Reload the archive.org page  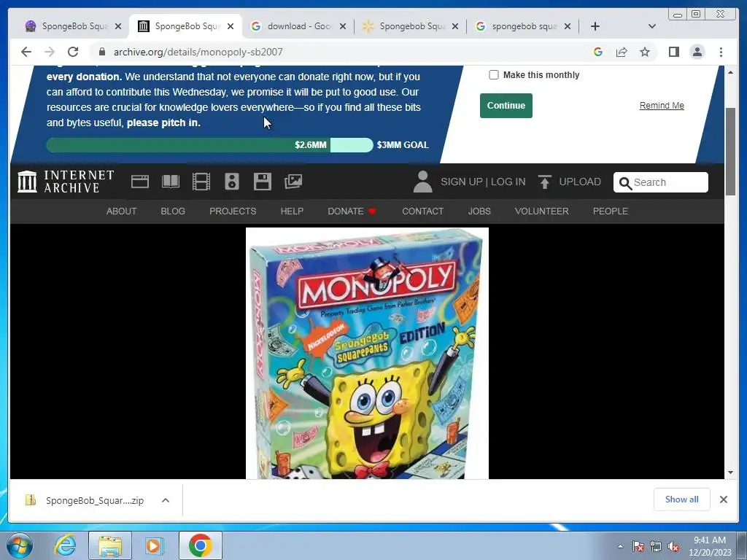tap(73, 52)
